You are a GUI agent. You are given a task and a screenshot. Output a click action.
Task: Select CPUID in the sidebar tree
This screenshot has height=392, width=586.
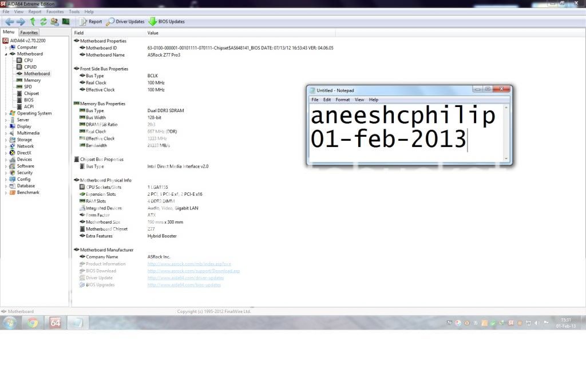click(30, 67)
